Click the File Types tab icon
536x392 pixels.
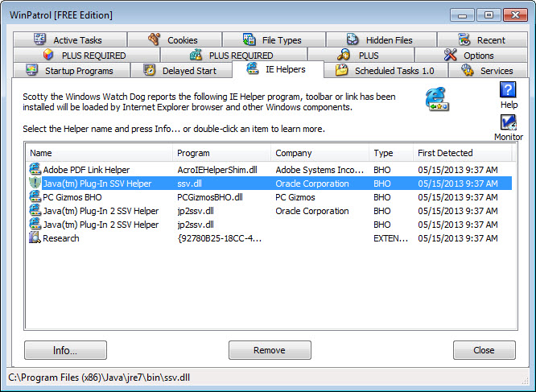coord(249,39)
